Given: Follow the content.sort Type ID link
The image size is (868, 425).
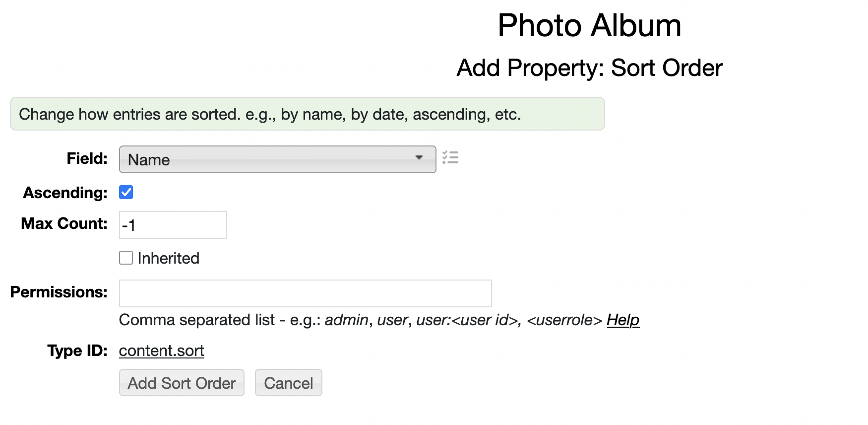Looking at the screenshot, I should (x=162, y=351).
